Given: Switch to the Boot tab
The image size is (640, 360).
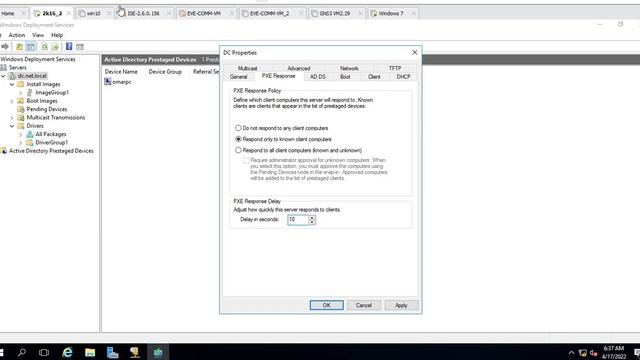Looking at the screenshot, I should 345,77.
